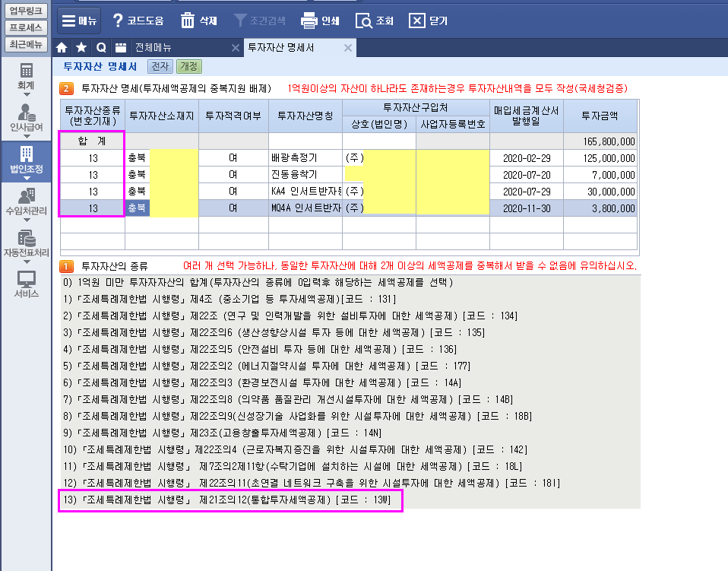The image size is (728, 571).
Task: Click the Q search icon in tab bar
Action: (101, 47)
